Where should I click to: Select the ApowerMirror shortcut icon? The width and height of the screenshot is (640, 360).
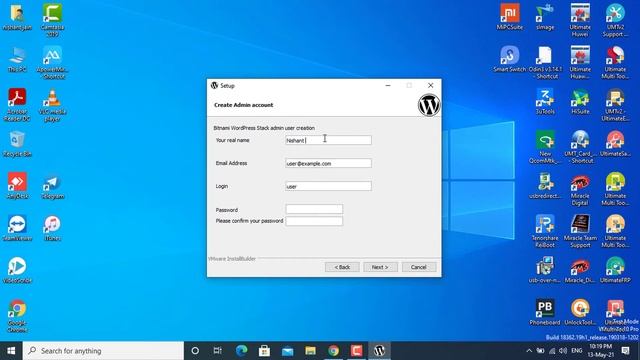click(x=52, y=62)
